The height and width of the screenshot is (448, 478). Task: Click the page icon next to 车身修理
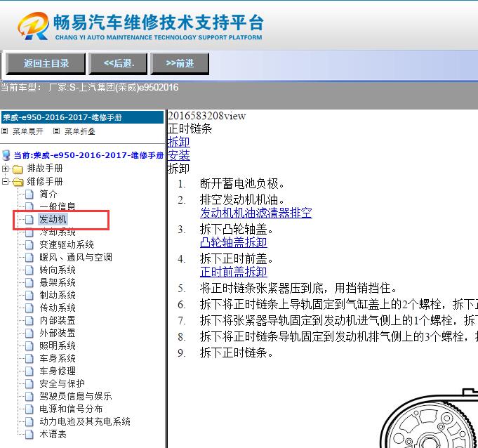[29, 371]
